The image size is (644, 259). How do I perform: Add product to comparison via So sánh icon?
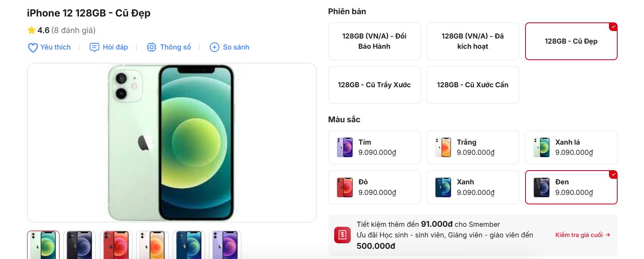pos(214,47)
